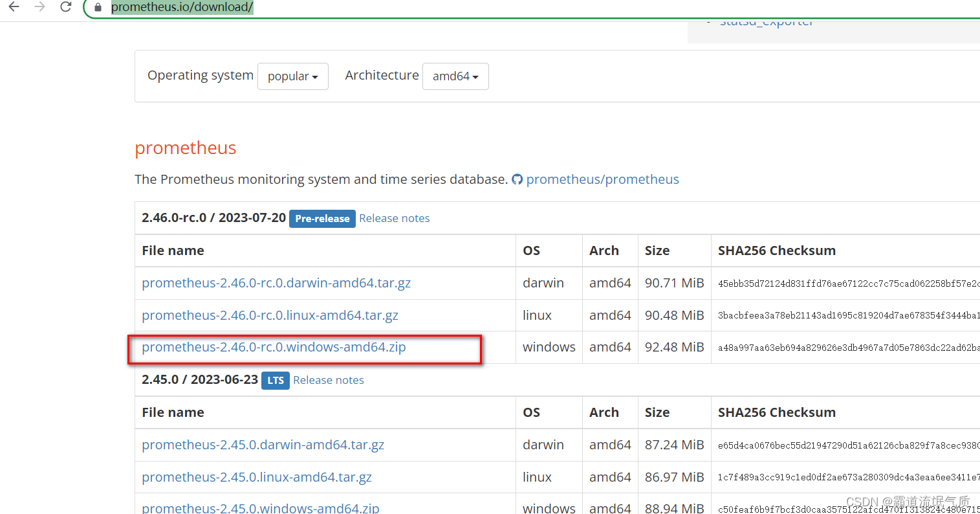Download prometheus-2.46.0-rc.0.windows-amd64.zip
Viewport: 980px width, 514px height.
(x=274, y=347)
